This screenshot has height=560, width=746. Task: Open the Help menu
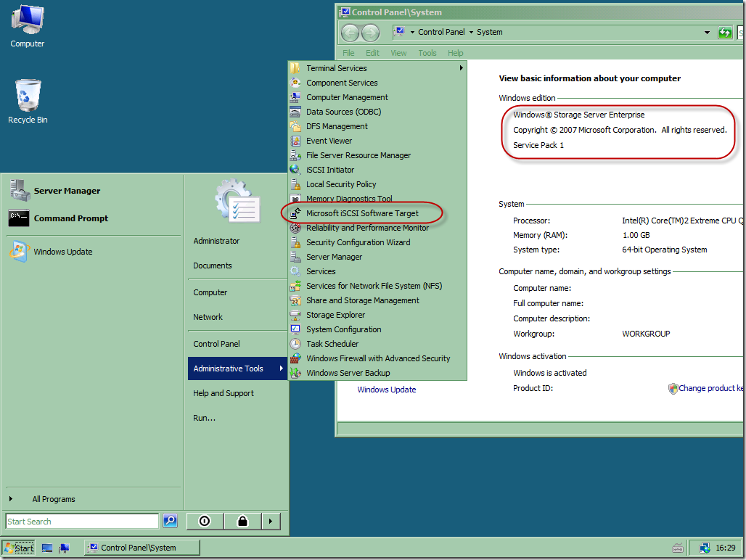(x=455, y=53)
